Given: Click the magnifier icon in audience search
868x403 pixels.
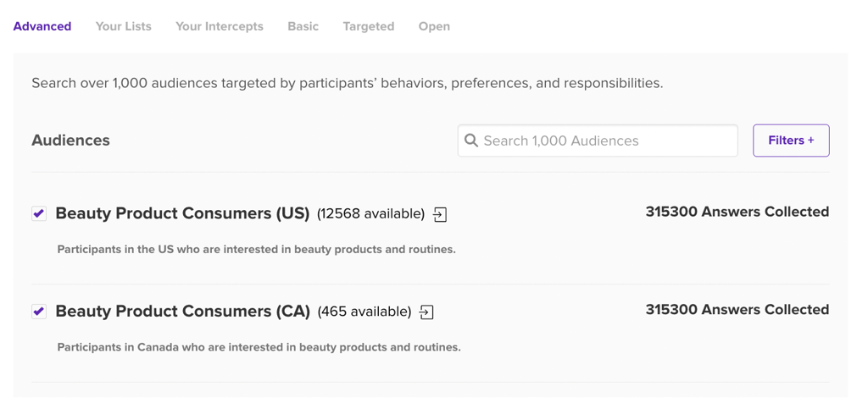Looking at the screenshot, I should click(471, 141).
